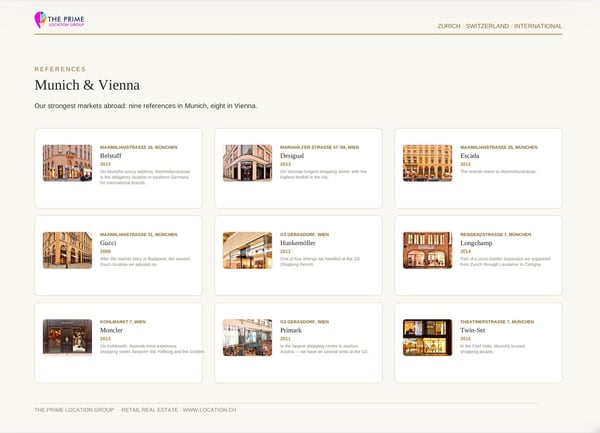600x433 pixels.
Task: Click the year under Longchamp
Action: tap(465, 251)
